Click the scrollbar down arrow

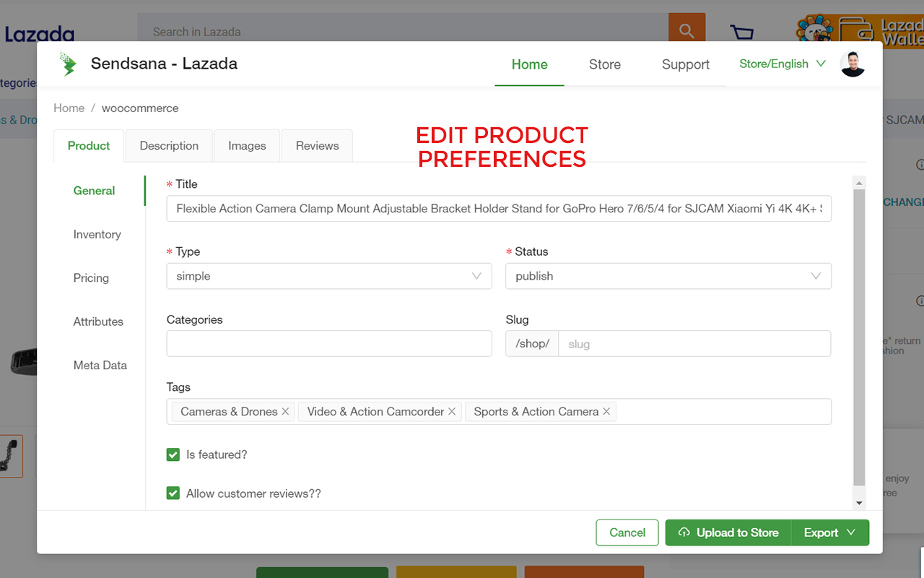click(x=859, y=503)
